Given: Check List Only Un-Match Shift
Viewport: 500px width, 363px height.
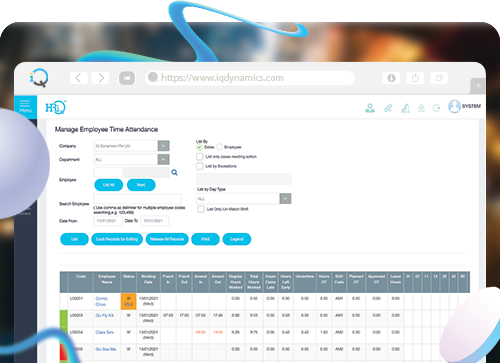Looking at the screenshot, I should 201,209.
